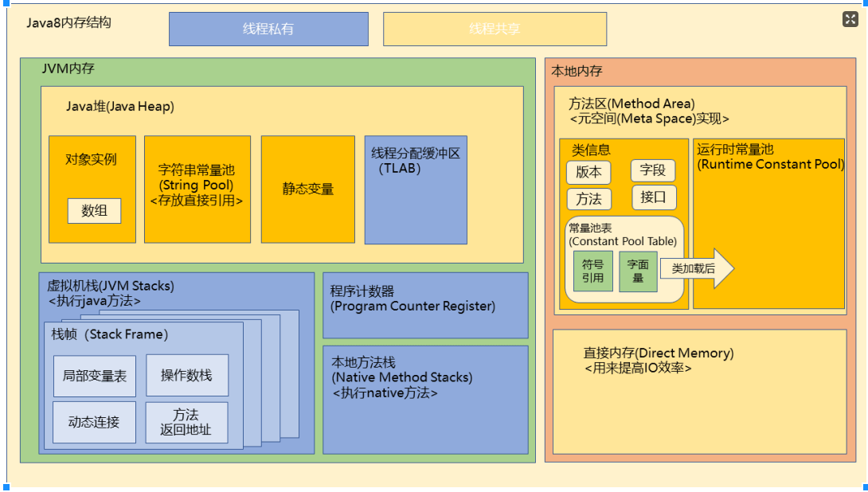Click the <执行native方法> text
This screenshot has width=868, height=492.
[385, 393]
